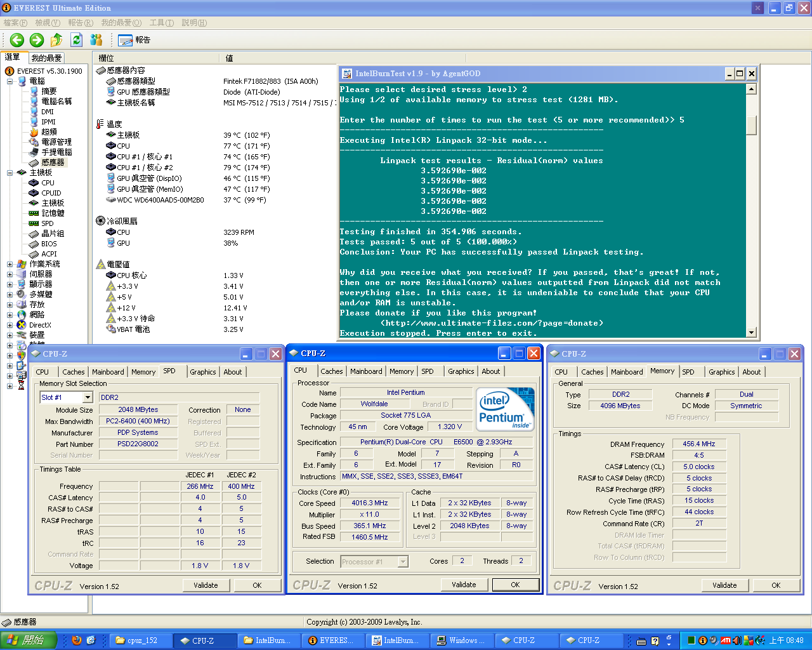Click the IntelBurnTest scrollbar thumb
Image resolution: width=812 pixels, height=650 pixels.
(x=752, y=124)
